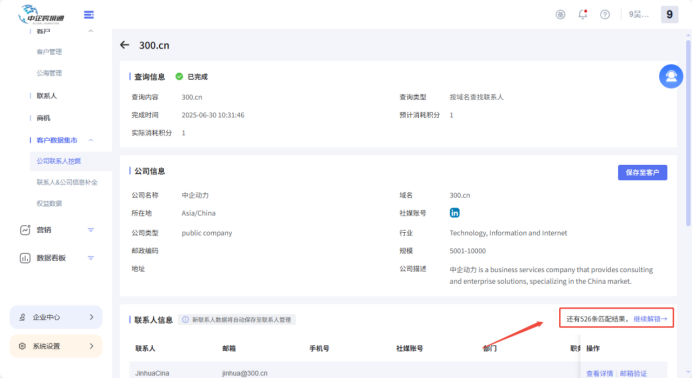Click the 数据看板 bar-chart icon
This screenshot has width=693, height=378.
(x=25, y=258)
